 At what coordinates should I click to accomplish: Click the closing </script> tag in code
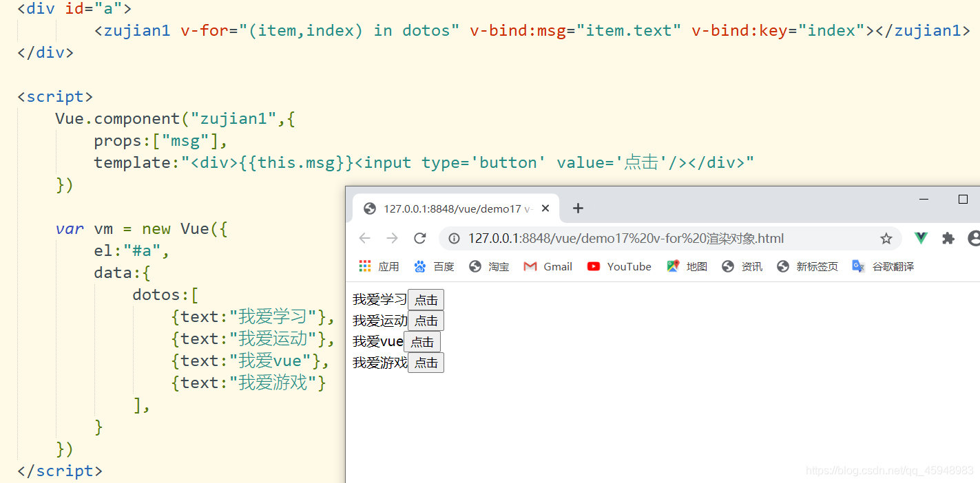coord(60,471)
